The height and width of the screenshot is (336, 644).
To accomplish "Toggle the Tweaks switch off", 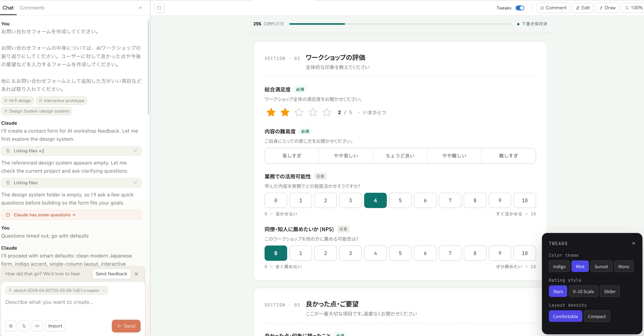I will 520,8.
